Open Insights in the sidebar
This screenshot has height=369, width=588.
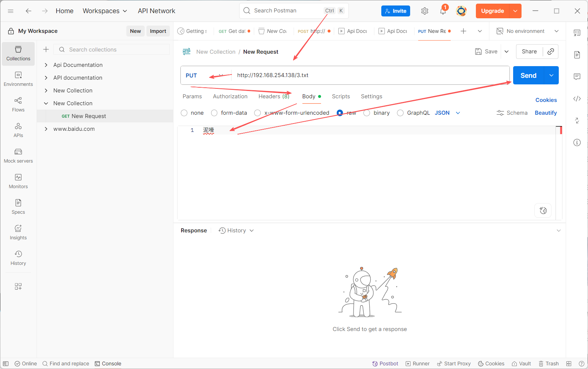[x=18, y=233]
